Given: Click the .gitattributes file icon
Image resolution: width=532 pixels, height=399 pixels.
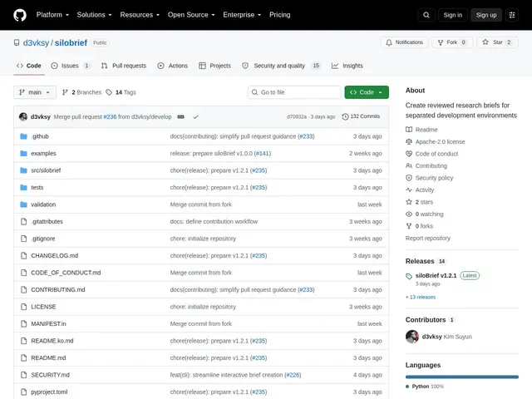Looking at the screenshot, I should point(23,222).
